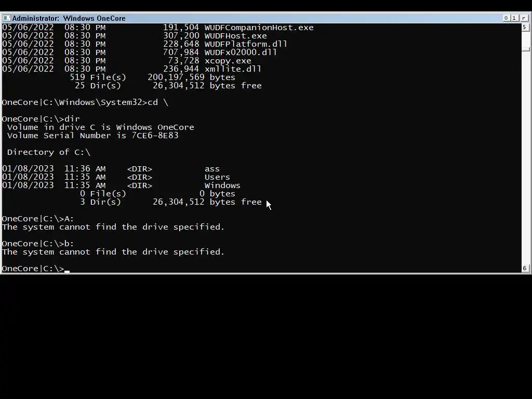
Task: Click the 'Directory of C:\' line
Action: point(49,152)
